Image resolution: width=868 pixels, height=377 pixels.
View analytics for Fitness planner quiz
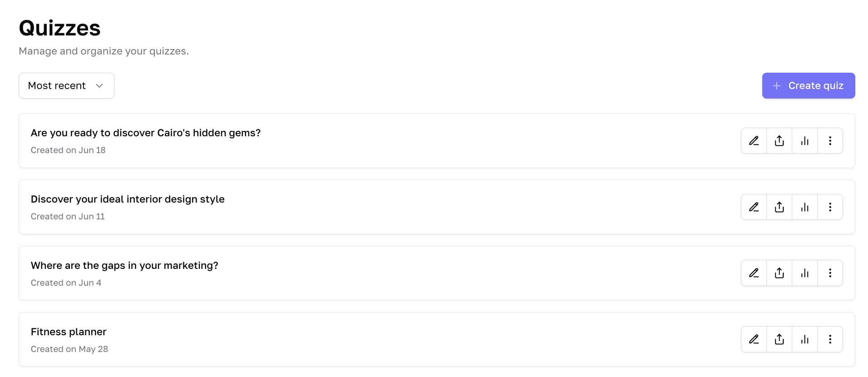pyautogui.click(x=804, y=339)
